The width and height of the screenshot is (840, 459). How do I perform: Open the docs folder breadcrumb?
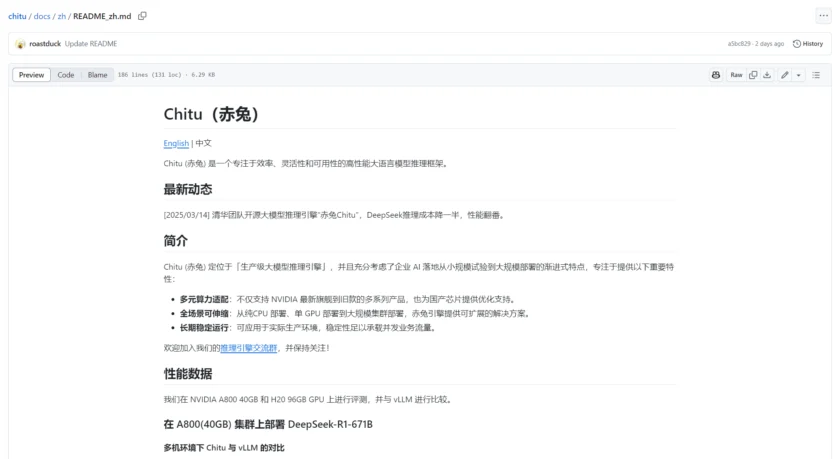pos(42,16)
